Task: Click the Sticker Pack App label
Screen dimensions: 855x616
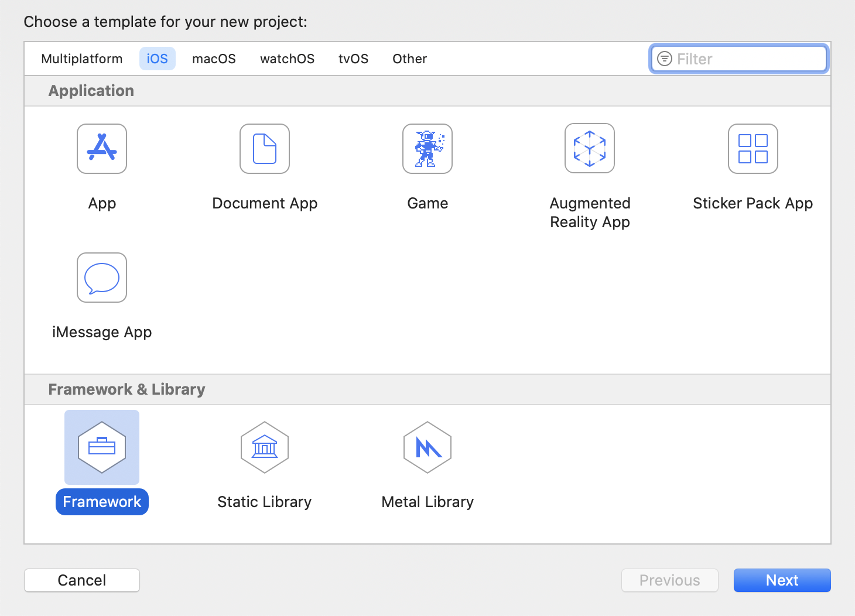Action: tap(753, 203)
